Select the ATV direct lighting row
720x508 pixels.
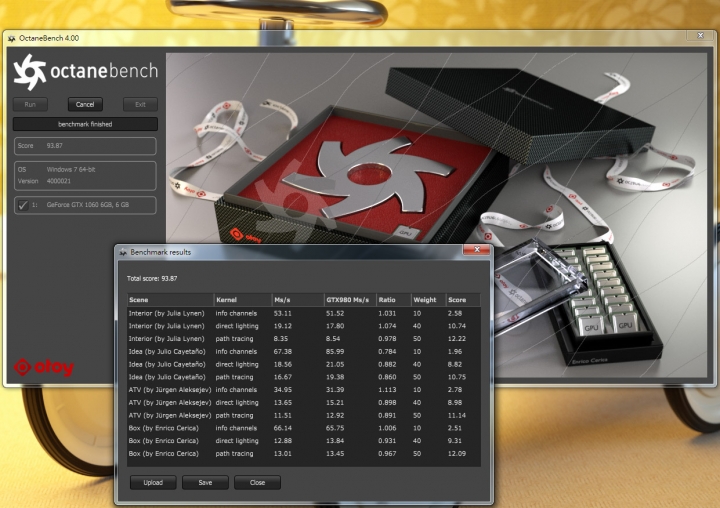tap(304, 402)
